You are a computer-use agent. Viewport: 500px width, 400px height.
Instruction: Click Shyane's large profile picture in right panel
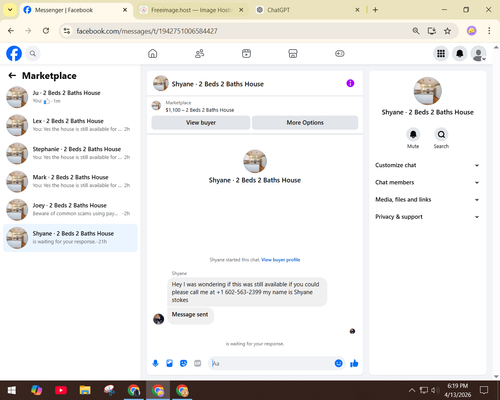coord(428,91)
